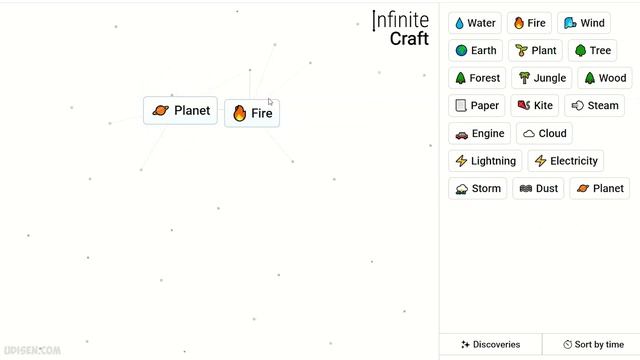This screenshot has height=360, width=640.
Task: Pick the Forest element chip
Action: [x=477, y=78]
